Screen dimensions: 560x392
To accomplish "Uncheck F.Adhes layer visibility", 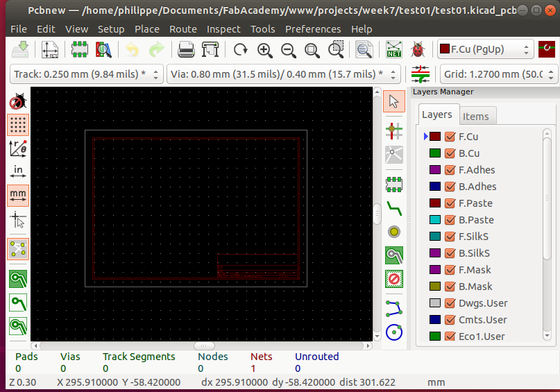I will [450, 170].
